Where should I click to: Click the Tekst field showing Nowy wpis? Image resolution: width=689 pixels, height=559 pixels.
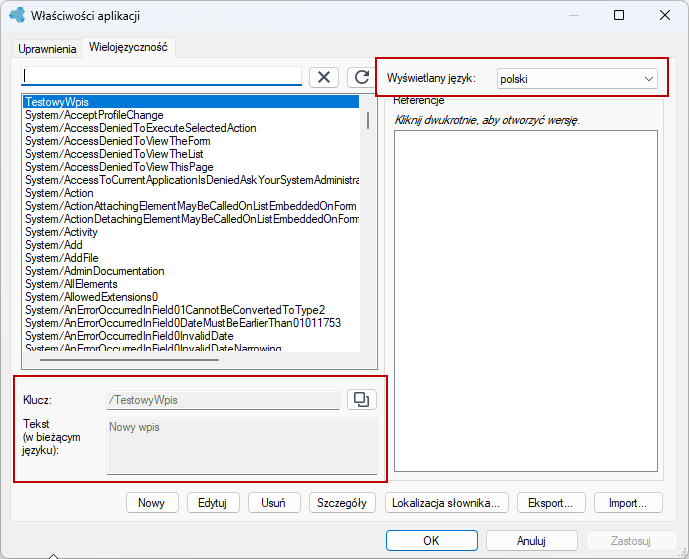point(242,446)
